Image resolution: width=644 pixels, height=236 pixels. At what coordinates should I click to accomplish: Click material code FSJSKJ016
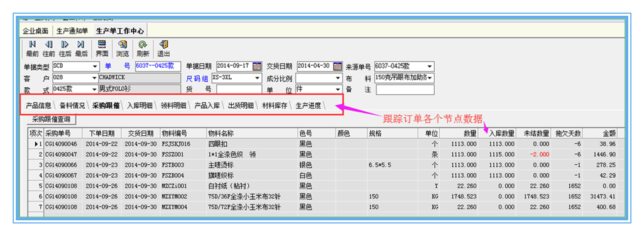[x=176, y=144]
